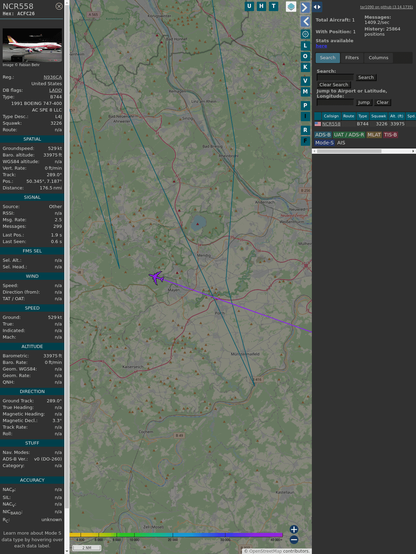Click the K map button
Image resolution: width=416 pixels, height=554 pixels.
305,67
